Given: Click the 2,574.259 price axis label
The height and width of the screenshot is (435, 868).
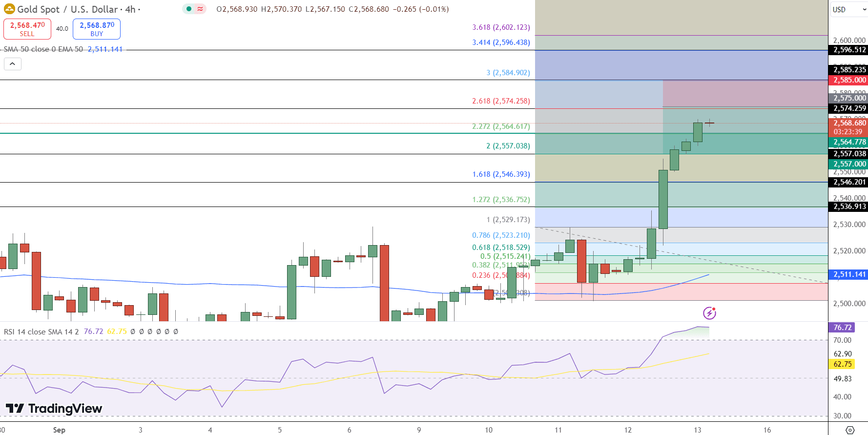Looking at the screenshot, I should 849,108.
